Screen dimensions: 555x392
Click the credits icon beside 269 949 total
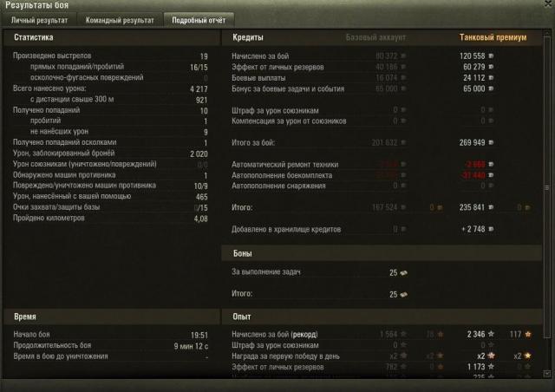pos(491,142)
